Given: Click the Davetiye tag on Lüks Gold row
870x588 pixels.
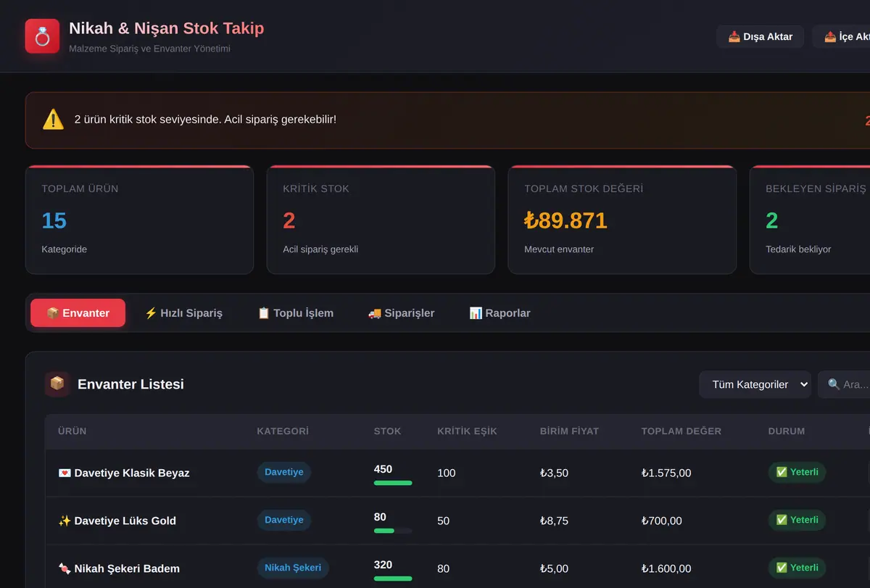Looking at the screenshot, I should point(284,520).
